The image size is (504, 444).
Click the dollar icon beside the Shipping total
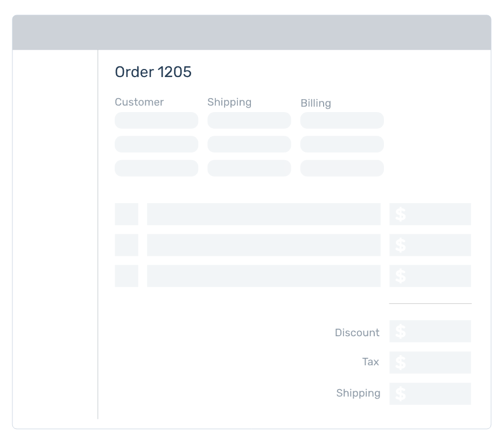click(400, 393)
